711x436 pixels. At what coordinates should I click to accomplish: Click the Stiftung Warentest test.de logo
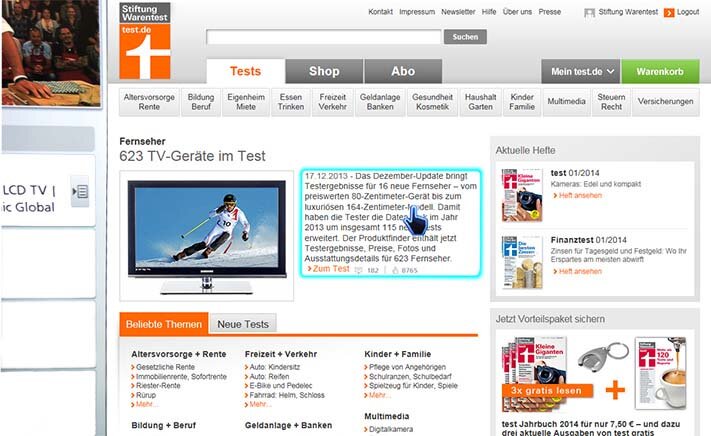145,40
